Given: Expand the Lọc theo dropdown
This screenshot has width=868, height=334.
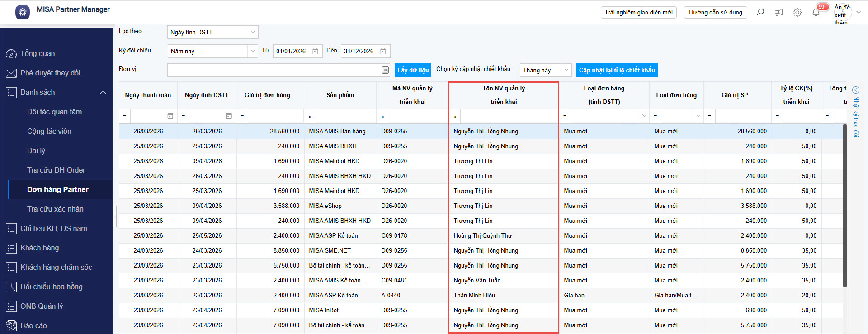Looking at the screenshot, I should [x=253, y=32].
